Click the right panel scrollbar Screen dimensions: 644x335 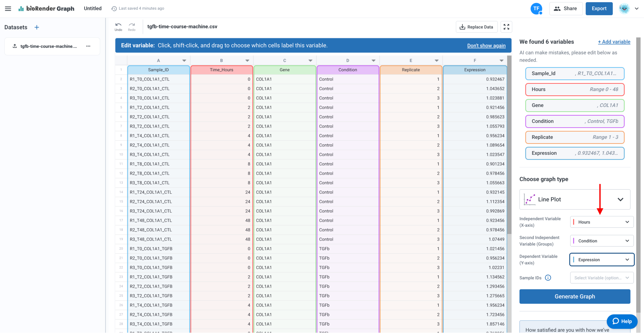(638, 175)
